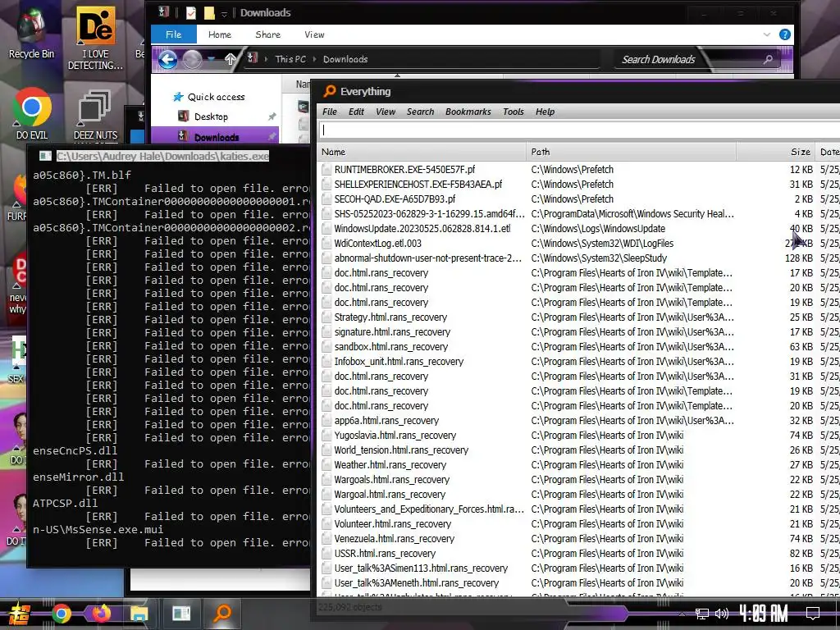Select SHELLEXPERIENCEHOST.EXE-F5B43AEA.pf row

(x=578, y=184)
